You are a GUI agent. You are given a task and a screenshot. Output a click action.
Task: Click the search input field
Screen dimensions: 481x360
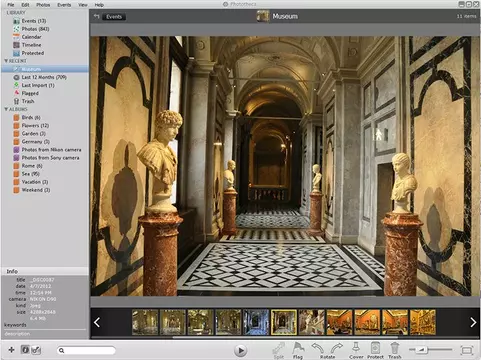tap(86, 350)
